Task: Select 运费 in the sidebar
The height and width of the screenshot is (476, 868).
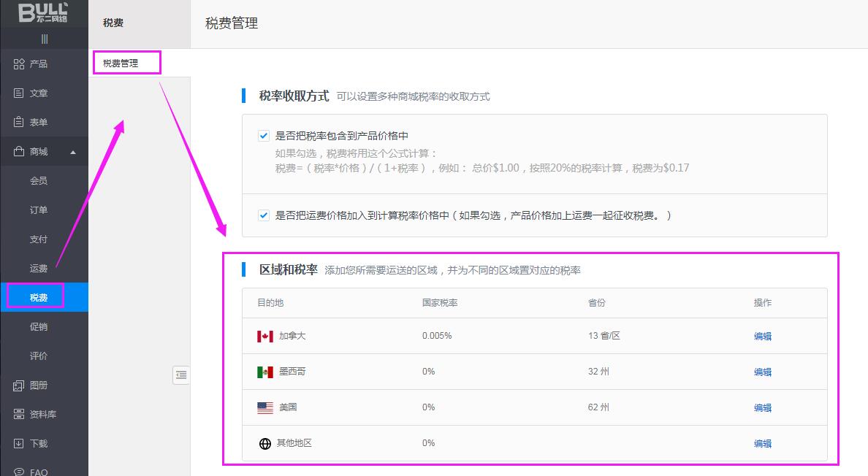Action: 39,269
